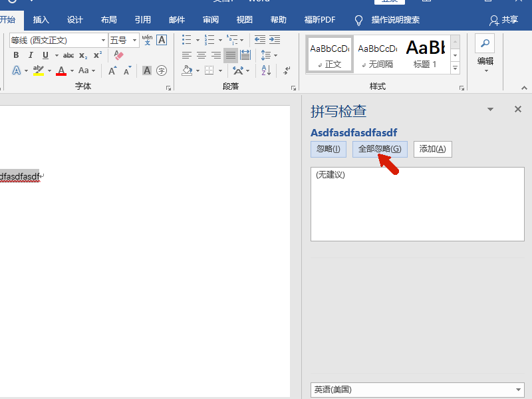The image size is (532, 399).
Task: Apply the red font color swatch
Action: coord(61,70)
